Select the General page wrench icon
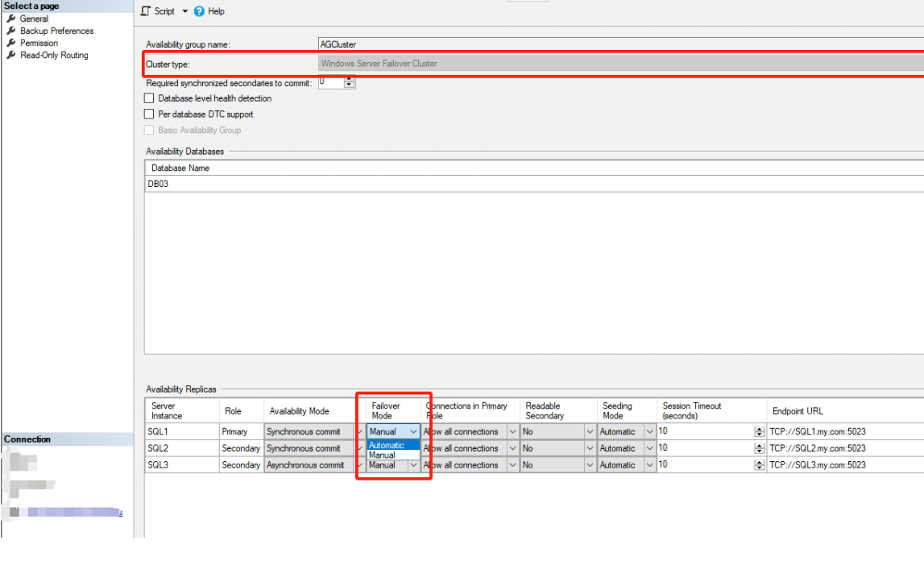This screenshot has height=570, width=924. tap(10, 19)
